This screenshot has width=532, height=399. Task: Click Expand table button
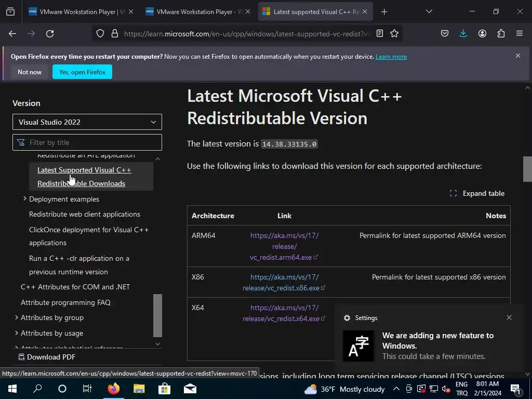pyautogui.click(x=477, y=193)
